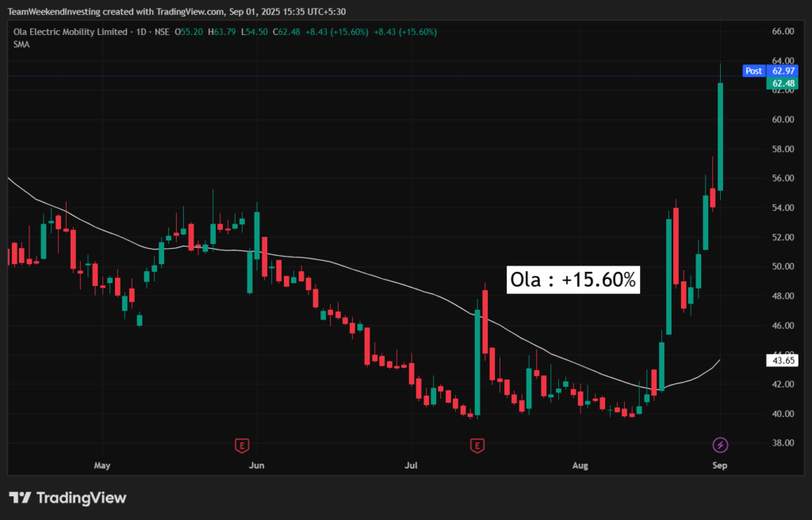Screen dimensions: 812x520
Task: Click the 54.00 price axis label
Action: pyautogui.click(x=783, y=208)
